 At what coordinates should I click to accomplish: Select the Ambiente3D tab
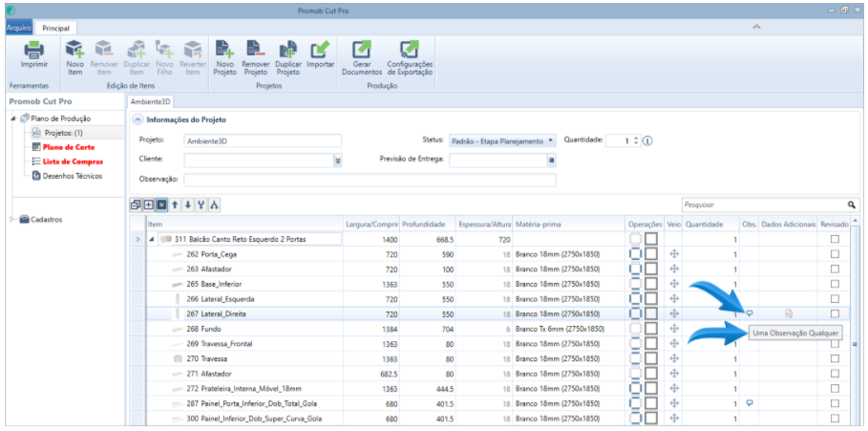pyautogui.click(x=150, y=102)
